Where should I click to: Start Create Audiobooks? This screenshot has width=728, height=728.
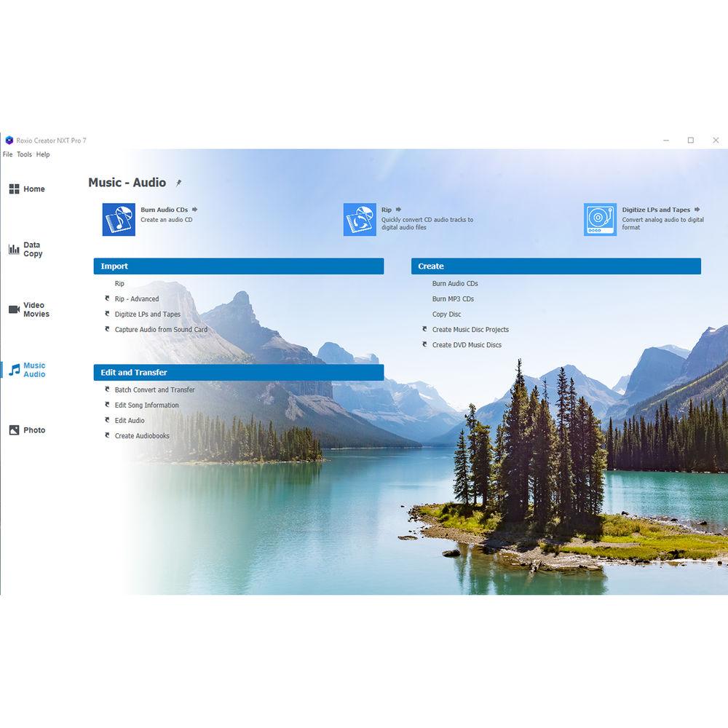click(142, 436)
